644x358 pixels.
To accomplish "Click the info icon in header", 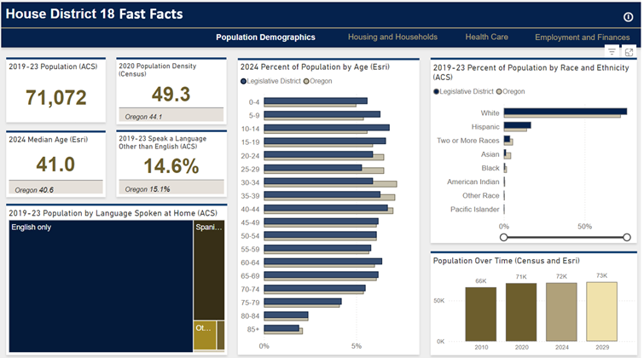I will click(x=629, y=16).
